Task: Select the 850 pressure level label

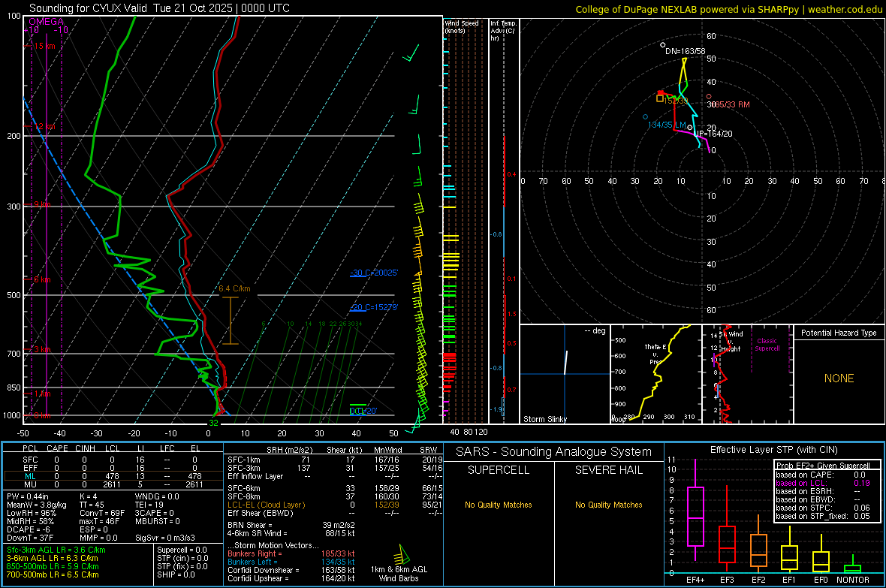Action: [x=14, y=387]
